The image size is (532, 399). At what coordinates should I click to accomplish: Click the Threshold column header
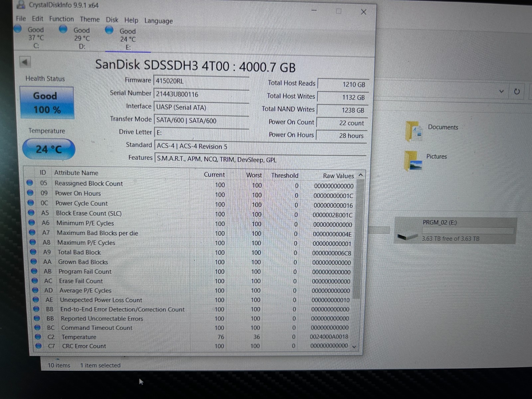tap(285, 175)
